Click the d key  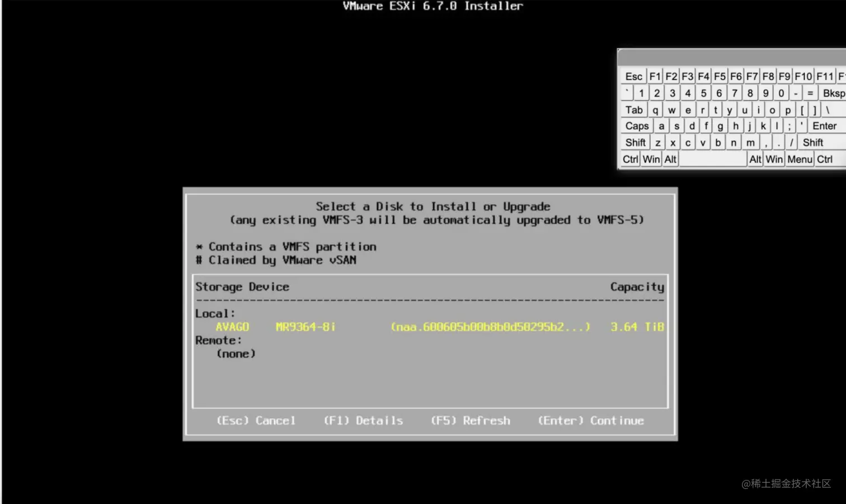click(692, 126)
